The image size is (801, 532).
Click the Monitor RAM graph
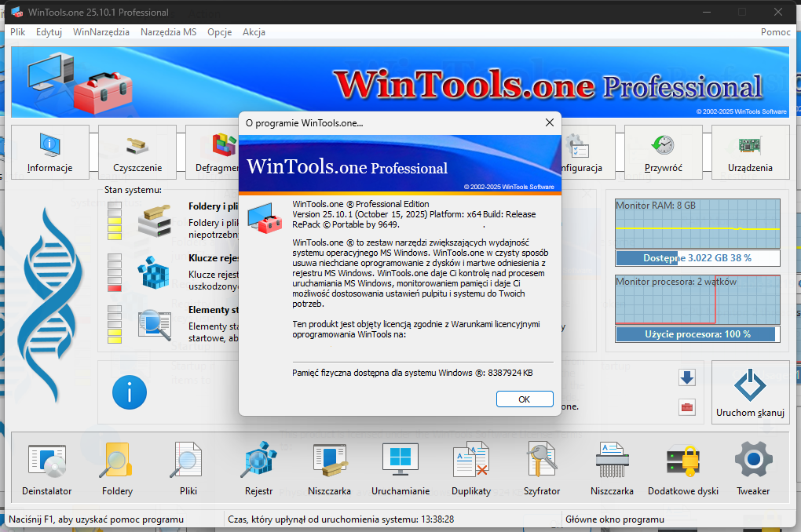pos(698,224)
